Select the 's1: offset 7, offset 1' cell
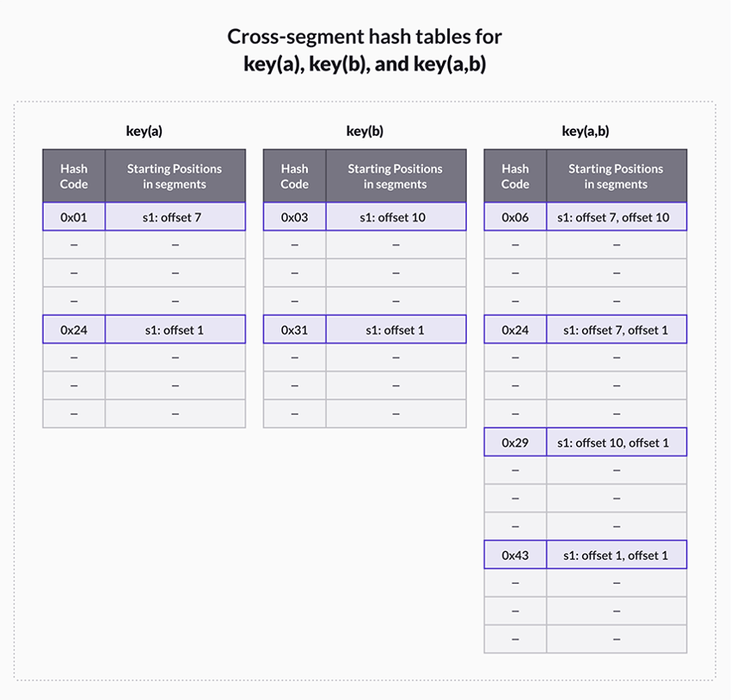 coord(616,330)
